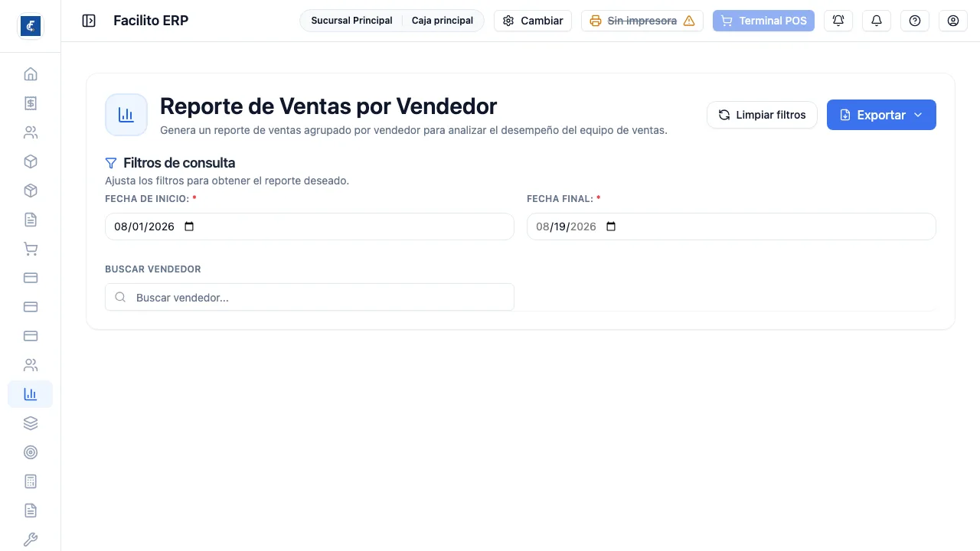This screenshot has width=980, height=551.
Task: Open the dollar-sign sales icon in sidebar
Action: pyautogui.click(x=31, y=103)
